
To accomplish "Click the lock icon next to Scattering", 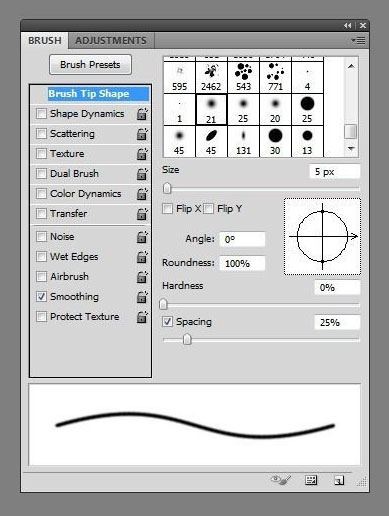I will click(142, 134).
